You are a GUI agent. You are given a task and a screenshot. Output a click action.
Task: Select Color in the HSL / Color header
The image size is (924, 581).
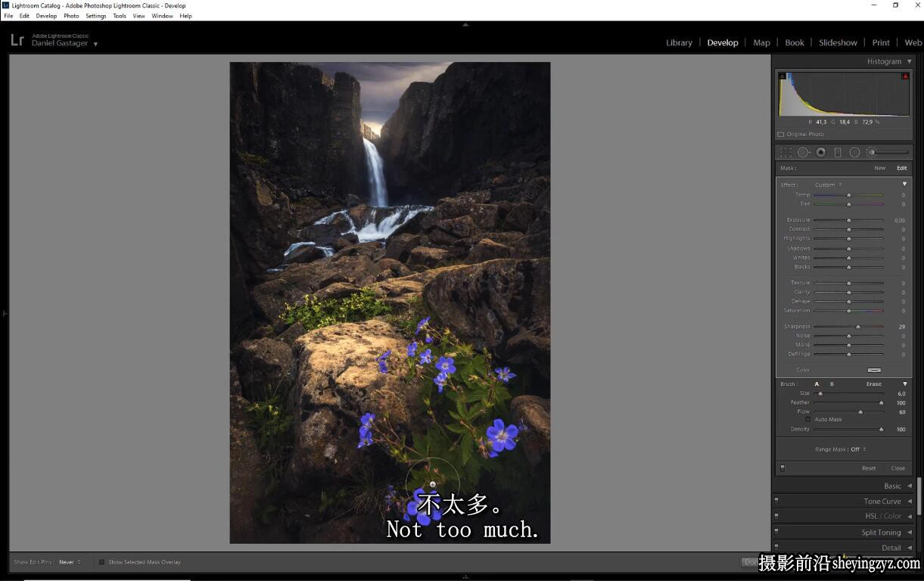point(894,517)
